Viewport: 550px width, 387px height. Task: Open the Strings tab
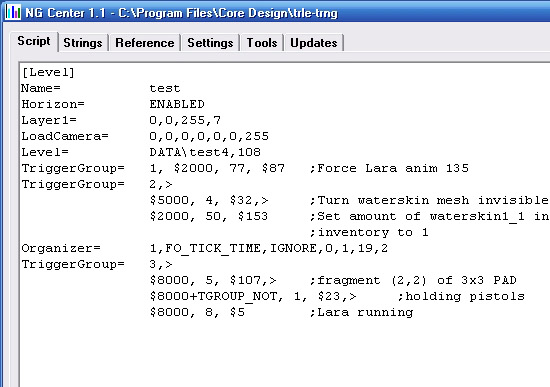point(83,43)
